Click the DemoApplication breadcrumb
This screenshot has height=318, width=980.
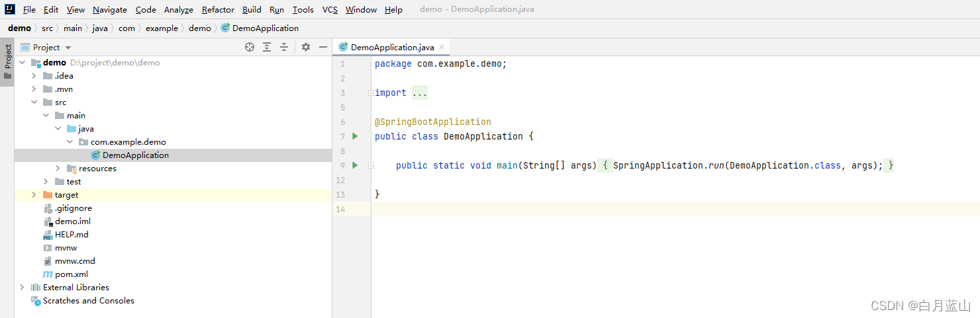pyautogui.click(x=266, y=28)
